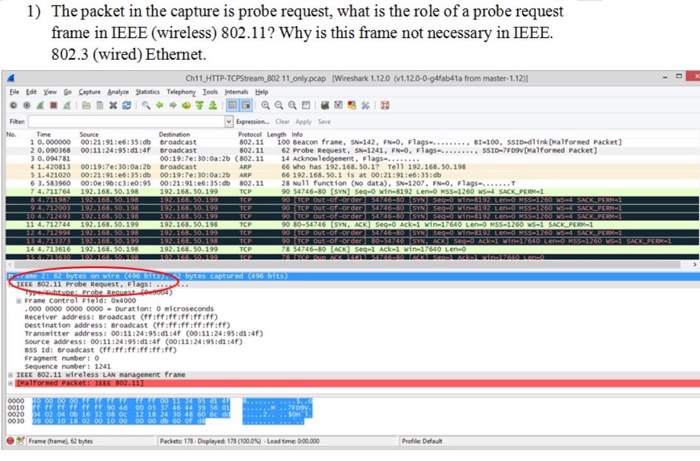The height and width of the screenshot is (461, 700).
Task: Open expert info red circle icon
Action: (10, 441)
